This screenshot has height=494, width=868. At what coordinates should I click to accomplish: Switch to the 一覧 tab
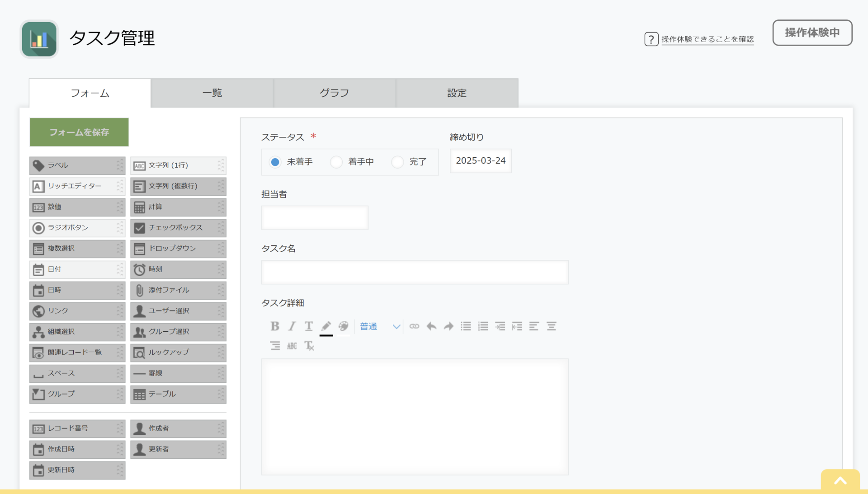pyautogui.click(x=212, y=93)
